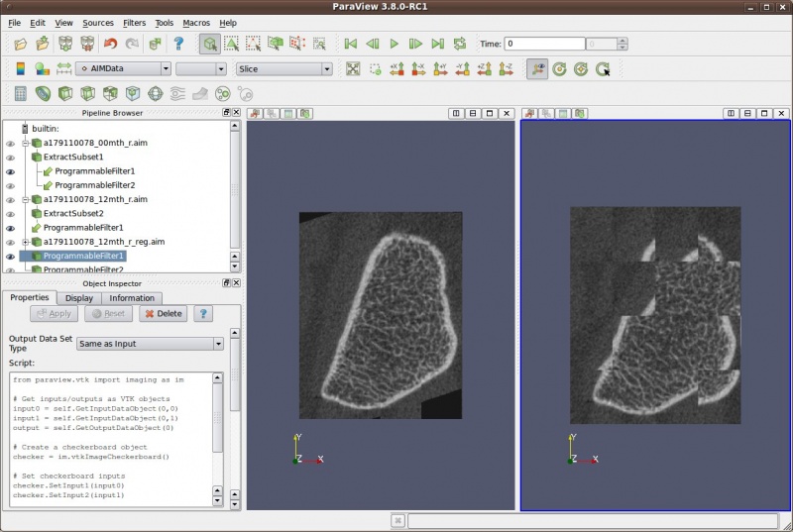
Task: Increment the Time stepper value
Action: [x=623, y=41]
